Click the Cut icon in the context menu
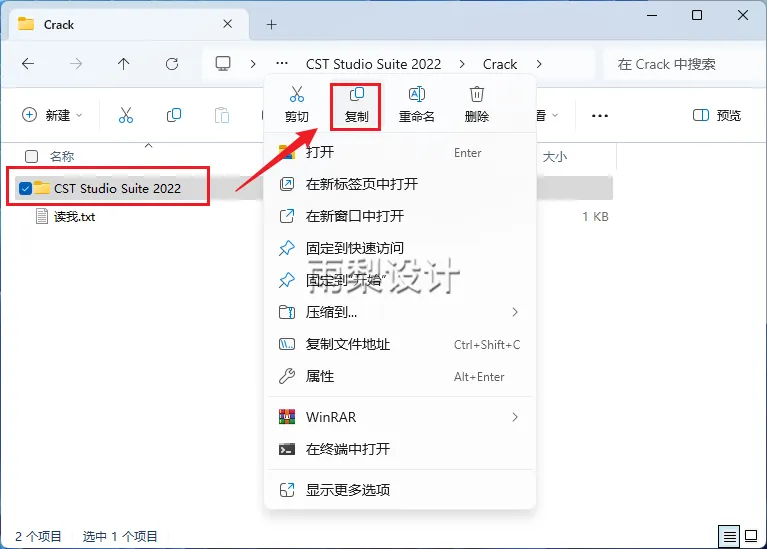This screenshot has width=767, height=549. [296, 94]
